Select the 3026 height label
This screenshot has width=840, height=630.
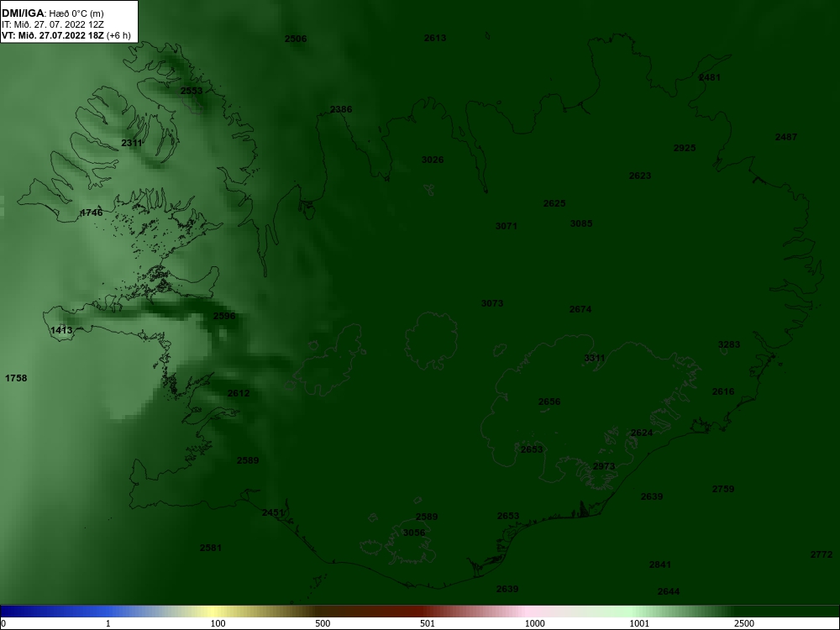coord(433,160)
